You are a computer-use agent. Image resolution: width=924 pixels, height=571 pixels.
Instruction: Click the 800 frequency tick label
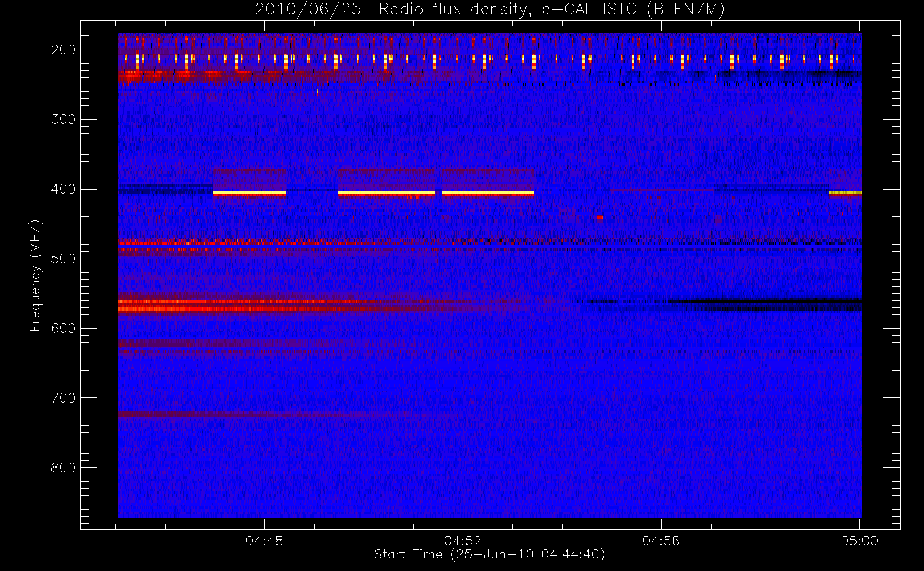pos(63,468)
